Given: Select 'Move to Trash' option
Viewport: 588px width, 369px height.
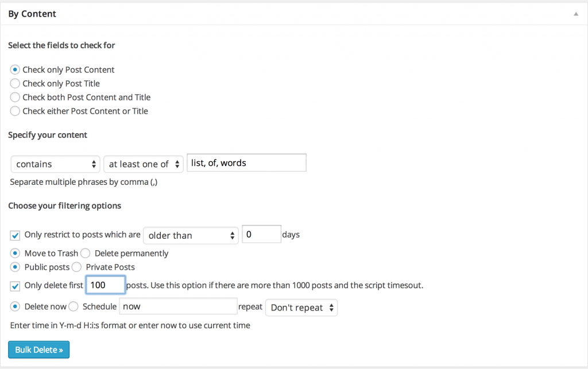Looking at the screenshot, I should point(14,253).
